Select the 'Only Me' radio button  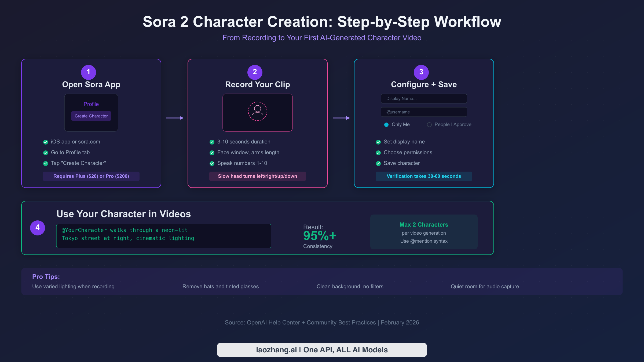tap(386, 124)
